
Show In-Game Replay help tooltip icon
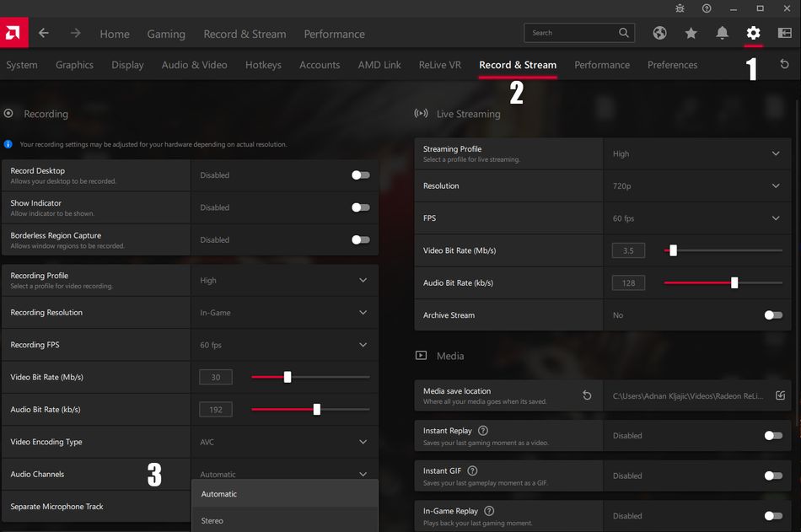pos(489,511)
